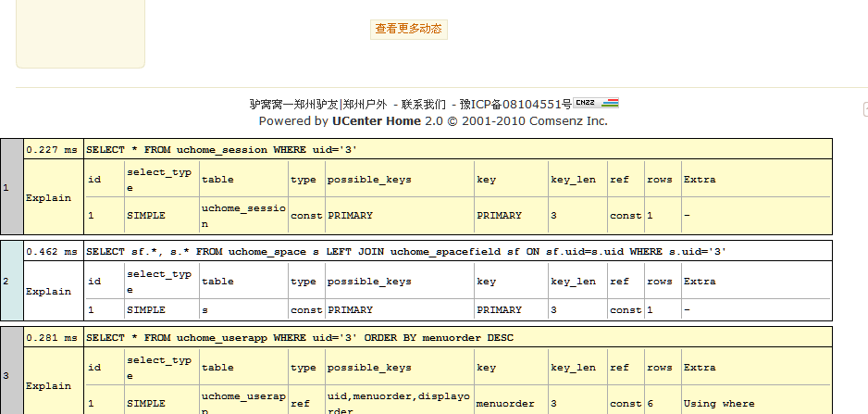Click const ref value in query 2
Viewport: 868px width, 414px height.
click(x=626, y=310)
